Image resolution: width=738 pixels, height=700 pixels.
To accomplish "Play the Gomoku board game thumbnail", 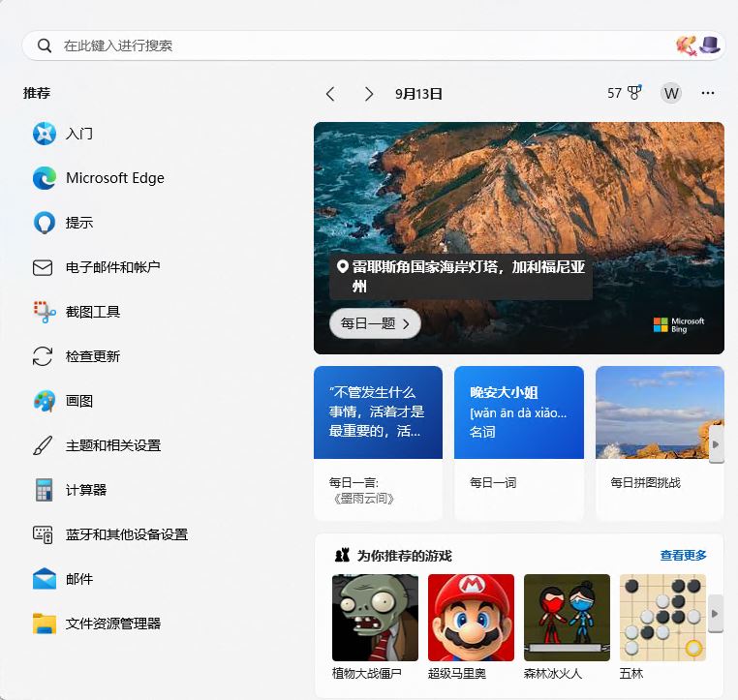I will (662, 617).
